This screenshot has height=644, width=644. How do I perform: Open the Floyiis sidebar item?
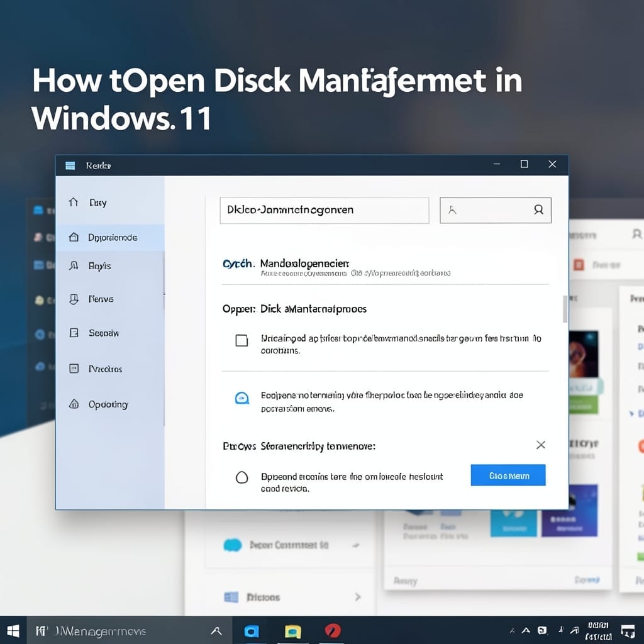tap(110, 266)
